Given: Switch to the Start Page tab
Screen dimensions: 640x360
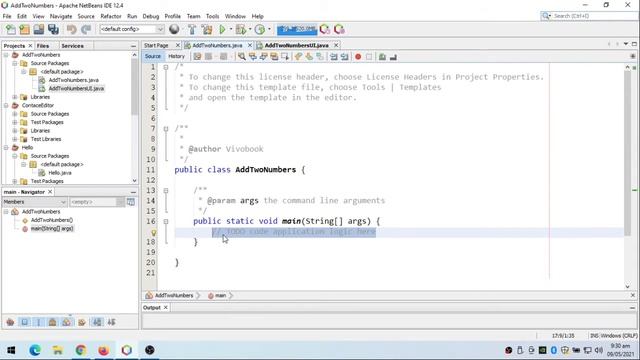Looking at the screenshot, I should tap(156, 45).
